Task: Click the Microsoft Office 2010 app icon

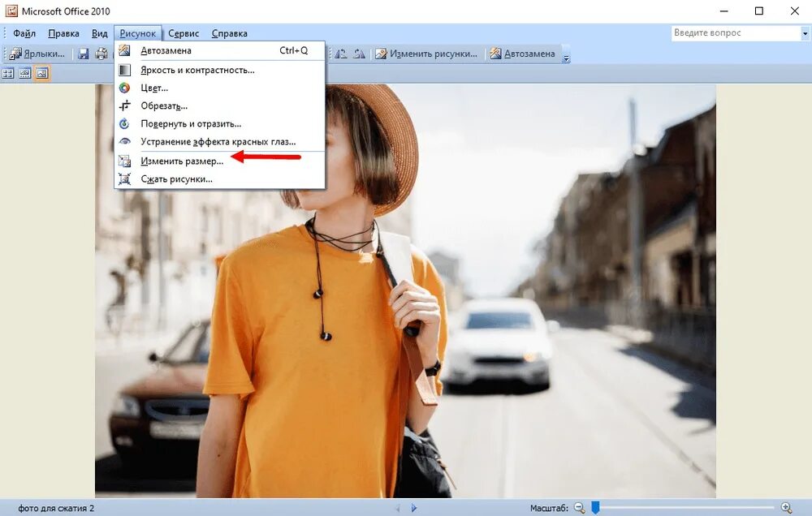Action: tap(11, 11)
